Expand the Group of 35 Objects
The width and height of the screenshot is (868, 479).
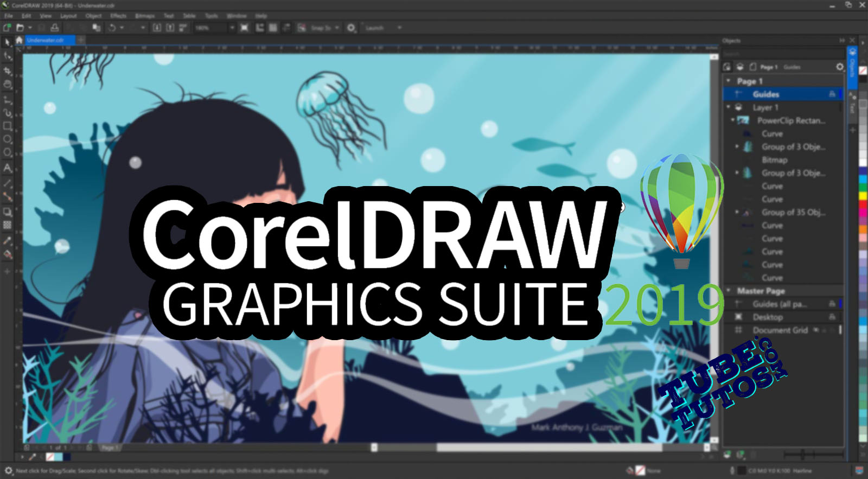(x=737, y=212)
